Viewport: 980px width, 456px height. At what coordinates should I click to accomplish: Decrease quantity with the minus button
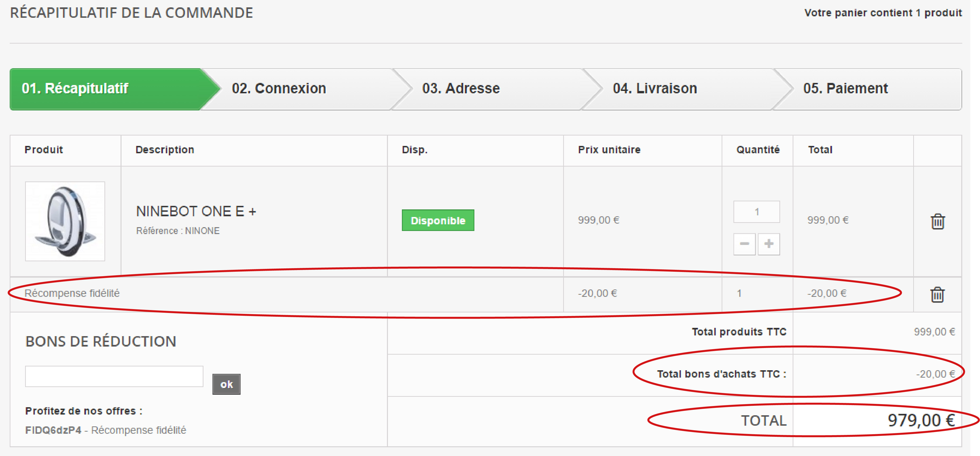click(x=744, y=244)
